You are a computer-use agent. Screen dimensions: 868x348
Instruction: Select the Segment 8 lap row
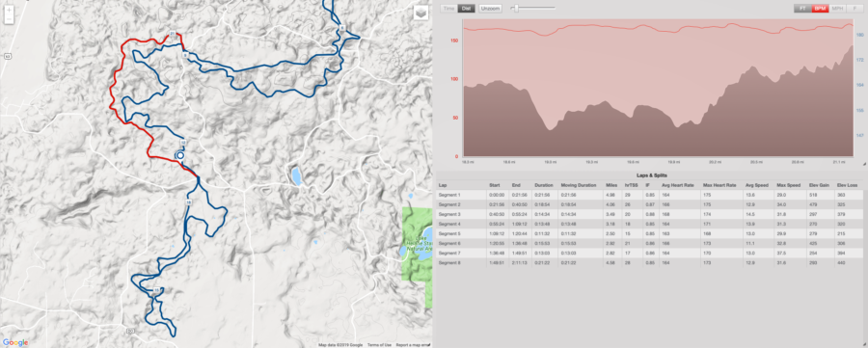649,262
